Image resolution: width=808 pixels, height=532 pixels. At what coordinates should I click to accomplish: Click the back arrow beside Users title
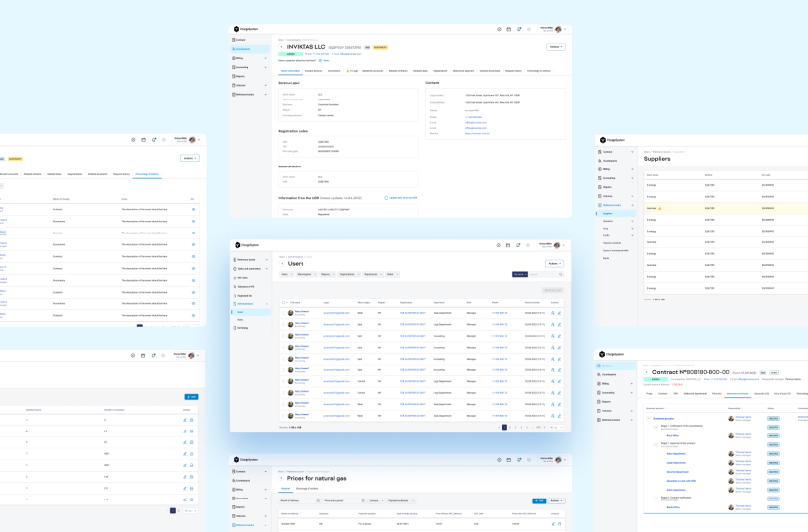(281, 264)
